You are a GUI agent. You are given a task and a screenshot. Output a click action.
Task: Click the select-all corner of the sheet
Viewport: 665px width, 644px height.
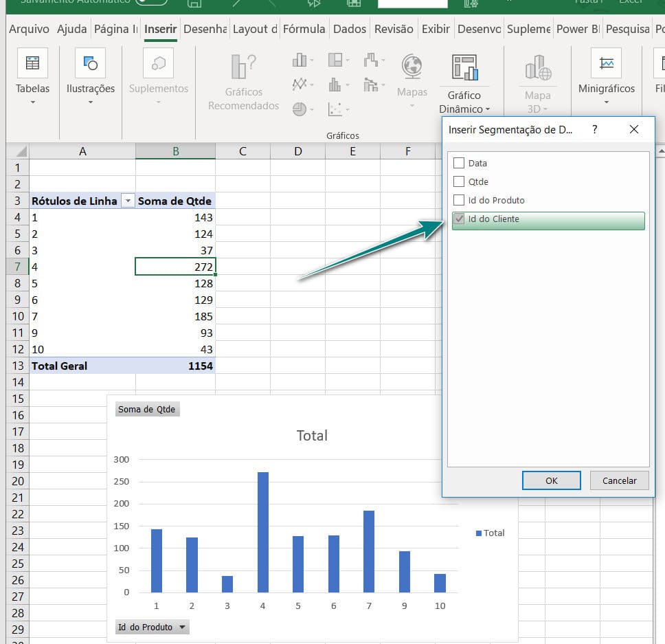pos(18,151)
